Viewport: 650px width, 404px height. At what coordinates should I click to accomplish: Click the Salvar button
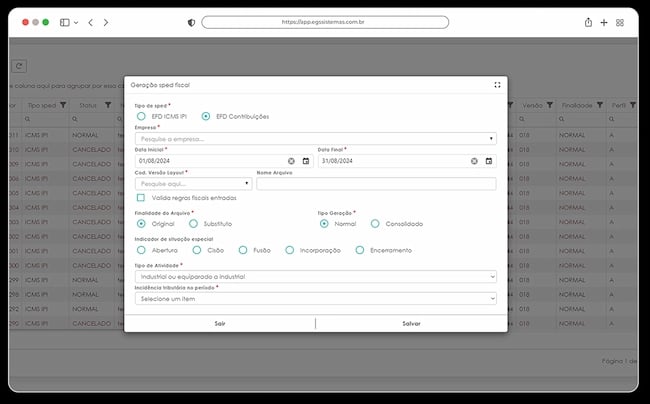coord(411,324)
